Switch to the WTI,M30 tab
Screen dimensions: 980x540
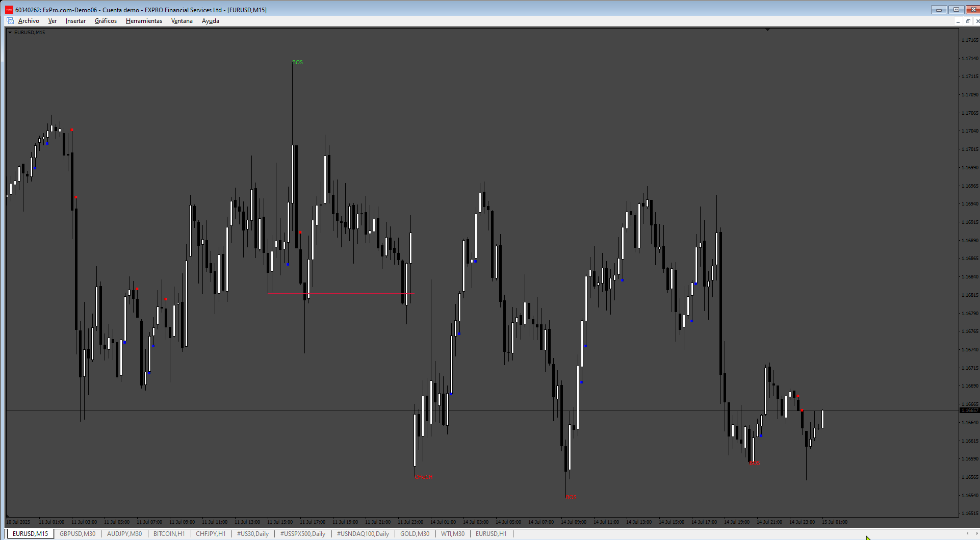453,534
